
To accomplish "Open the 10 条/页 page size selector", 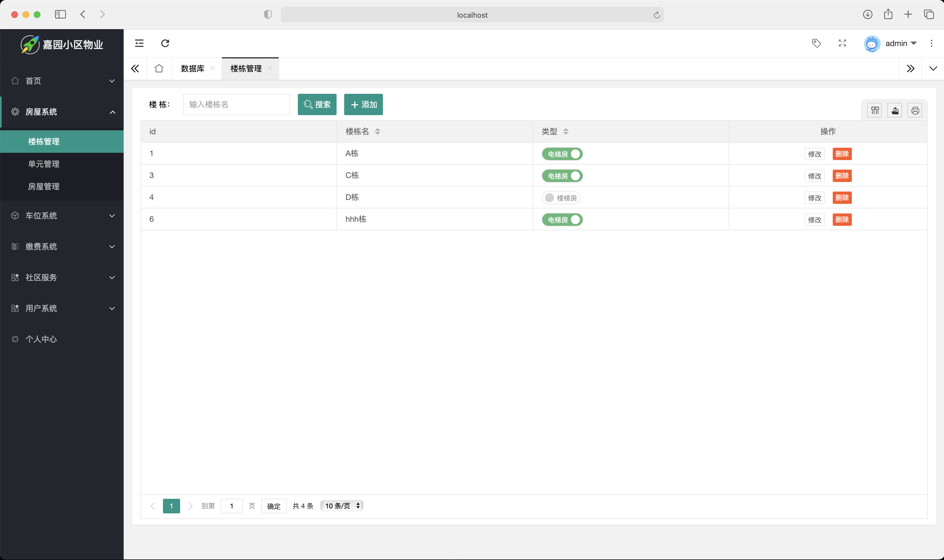I will (x=342, y=506).
